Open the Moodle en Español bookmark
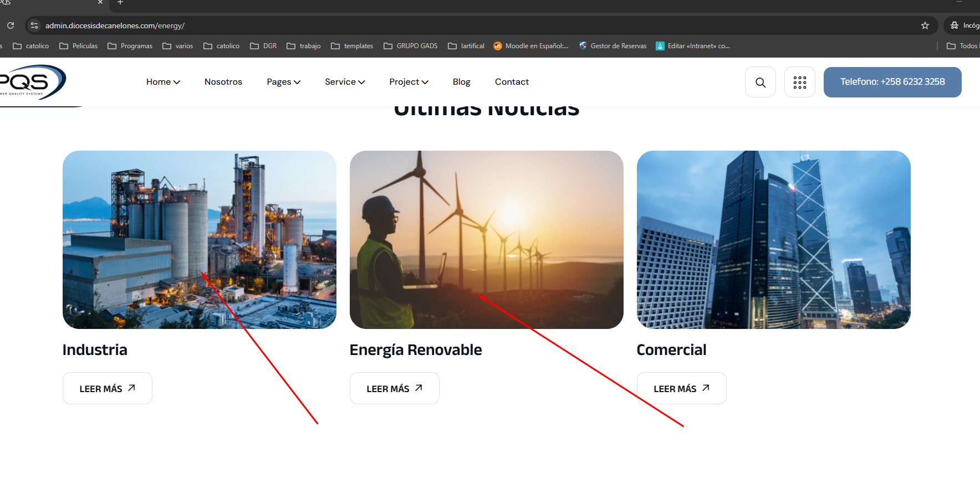 [x=531, y=46]
